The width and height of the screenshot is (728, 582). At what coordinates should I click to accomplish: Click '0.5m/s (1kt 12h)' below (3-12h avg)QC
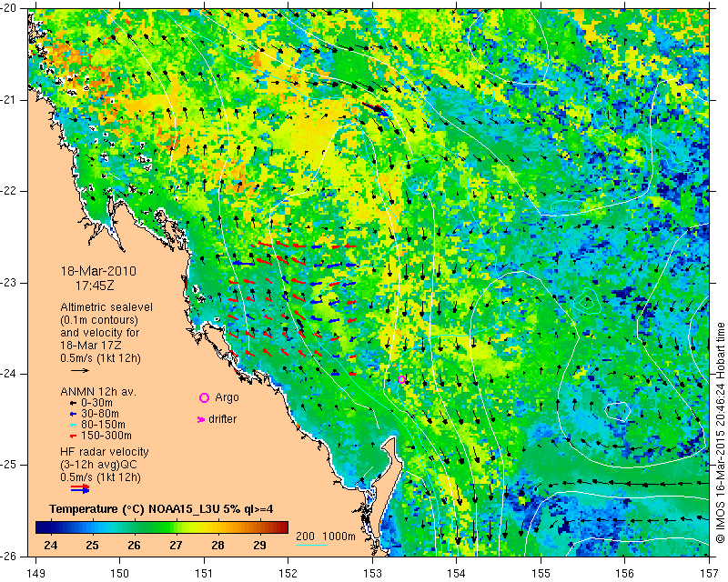click(100, 477)
